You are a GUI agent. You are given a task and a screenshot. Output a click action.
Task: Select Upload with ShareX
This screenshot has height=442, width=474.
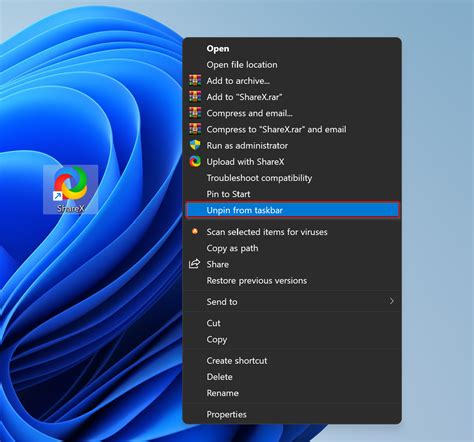(292, 162)
